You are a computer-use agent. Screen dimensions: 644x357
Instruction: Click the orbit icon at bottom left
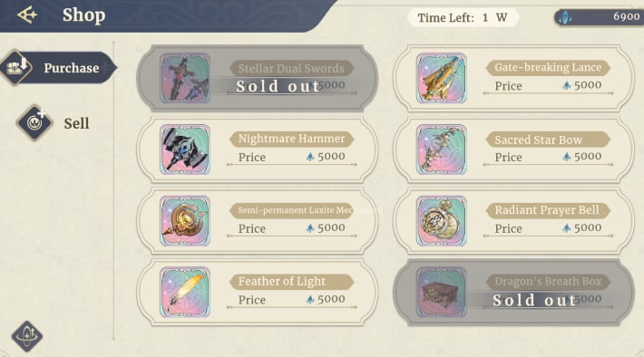point(27,336)
